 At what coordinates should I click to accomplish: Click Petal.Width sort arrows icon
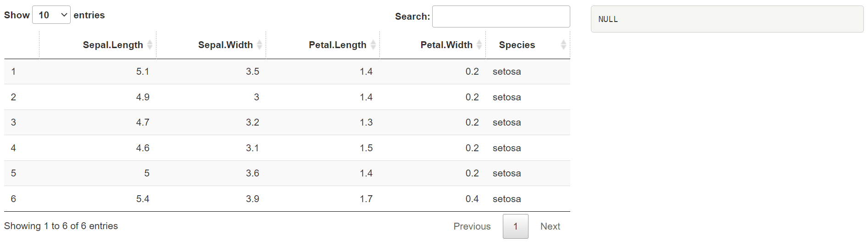tap(479, 45)
